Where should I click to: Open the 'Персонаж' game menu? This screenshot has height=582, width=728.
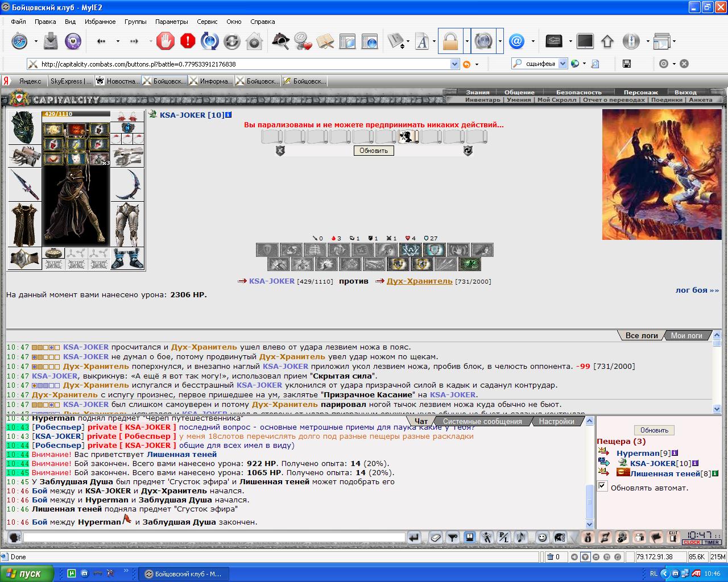tap(640, 92)
